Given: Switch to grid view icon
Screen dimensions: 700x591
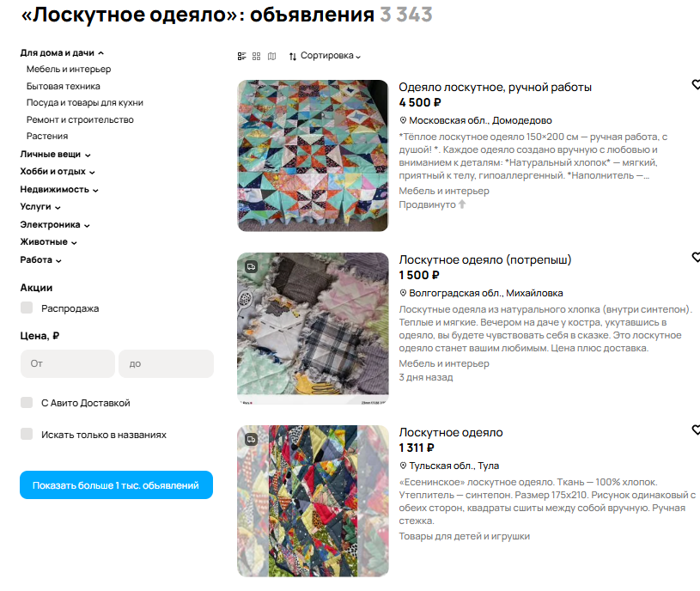Looking at the screenshot, I should (x=256, y=56).
